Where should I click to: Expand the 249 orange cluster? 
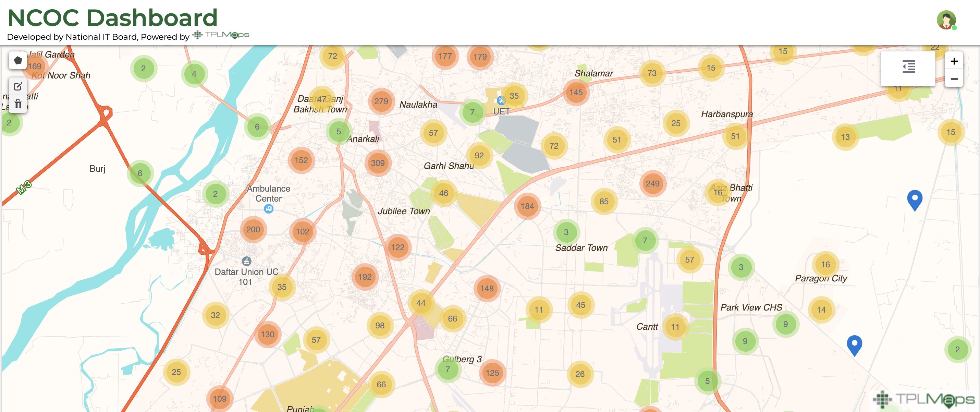(x=652, y=183)
